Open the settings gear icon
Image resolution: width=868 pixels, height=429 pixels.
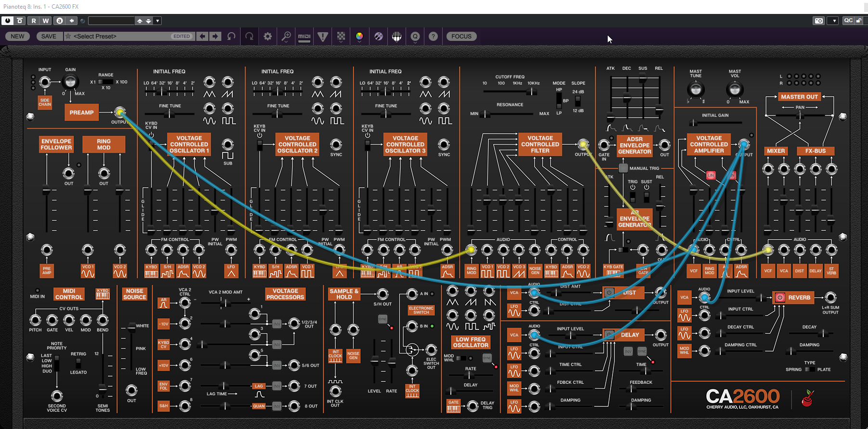pos(268,37)
